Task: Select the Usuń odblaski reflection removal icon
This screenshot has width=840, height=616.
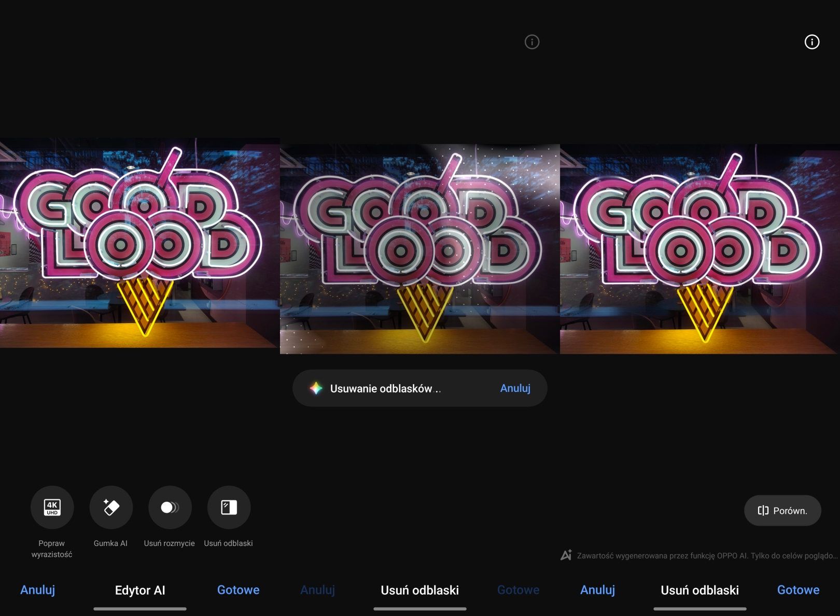Action: pyautogui.click(x=229, y=507)
